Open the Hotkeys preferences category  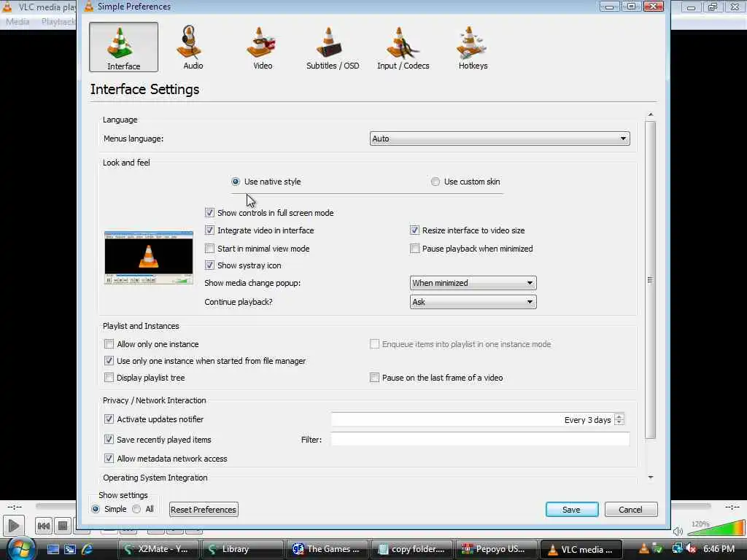point(473,47)
